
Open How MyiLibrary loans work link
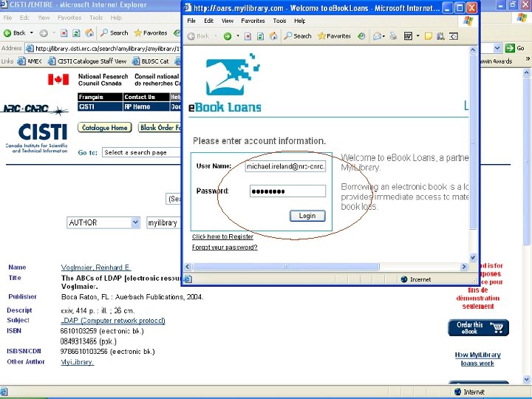coord(478,359)
